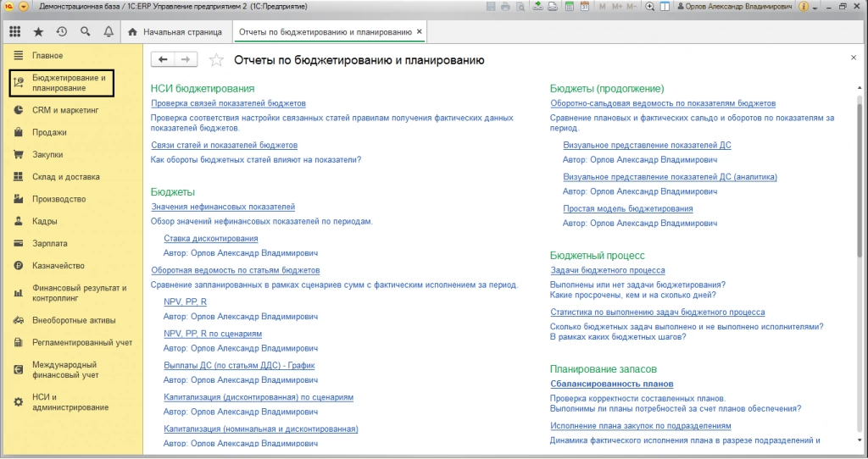Image resolution: width=868 pixels, height=459 pixels.
Task: Open Бюджетирование и планирование section
Action: point(61,83)
